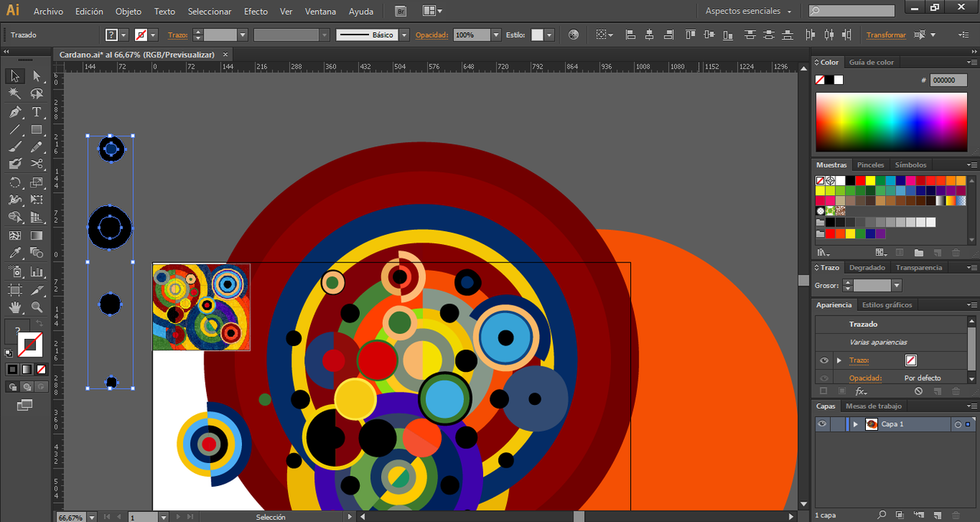980x522 pixels.
Task: Hide Capa 1 layer with eye icon
Action: tap(822, 424)
